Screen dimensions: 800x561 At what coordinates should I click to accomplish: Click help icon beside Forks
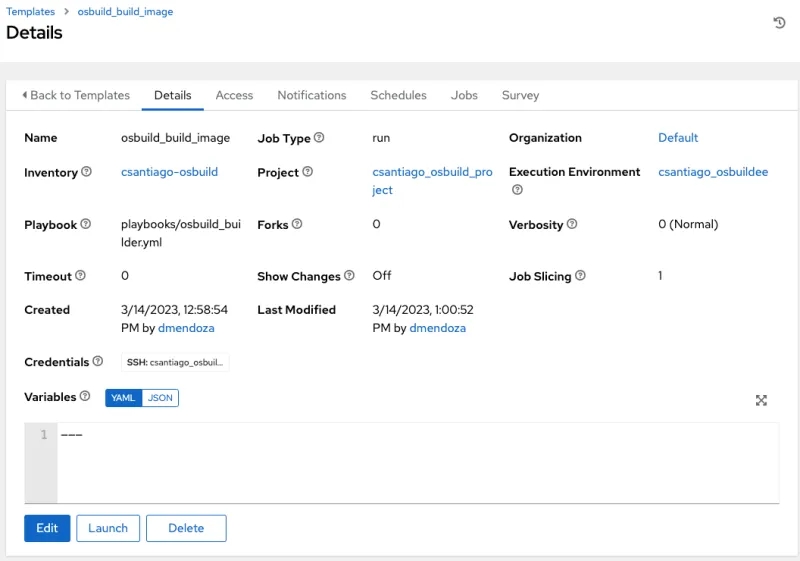tap(297, 225)
